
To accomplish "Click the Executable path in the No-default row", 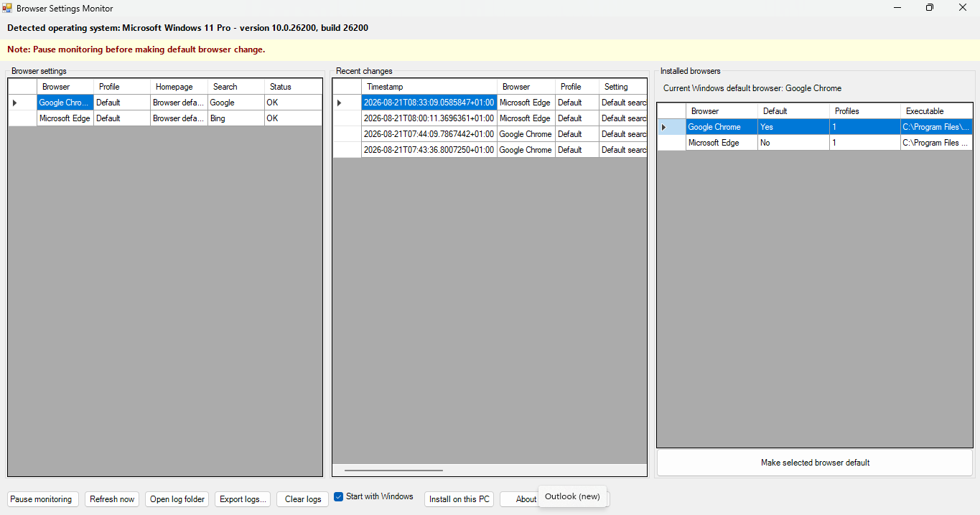I will pyautogui.click(x=936, y=143).
